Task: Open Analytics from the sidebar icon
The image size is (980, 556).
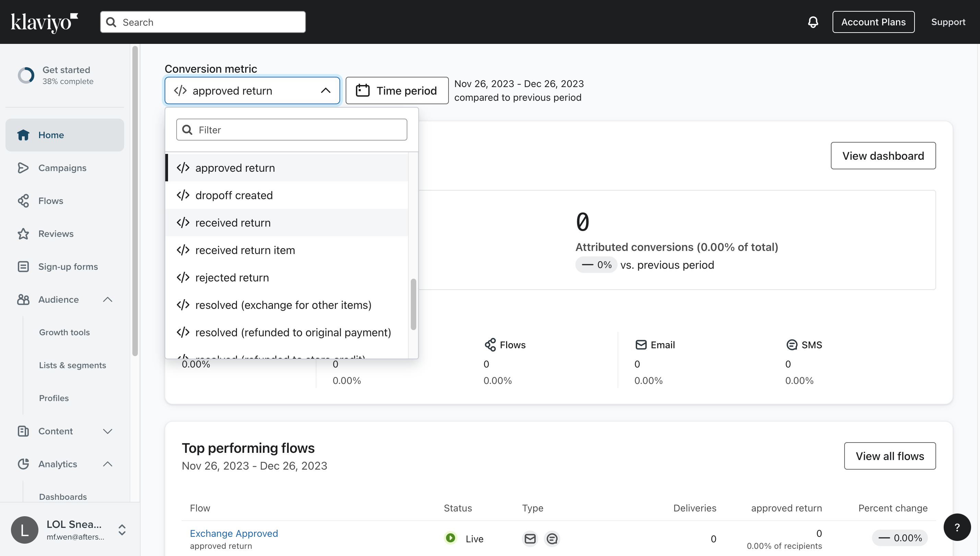Action: (23, 464)
